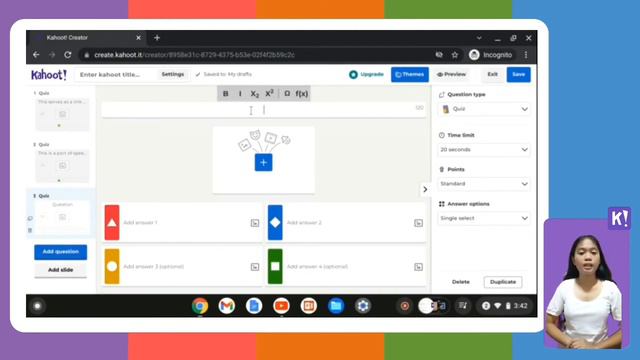Screen dimensions: 640x360
Task: Open the Themes panel
Action: point(410,74)
